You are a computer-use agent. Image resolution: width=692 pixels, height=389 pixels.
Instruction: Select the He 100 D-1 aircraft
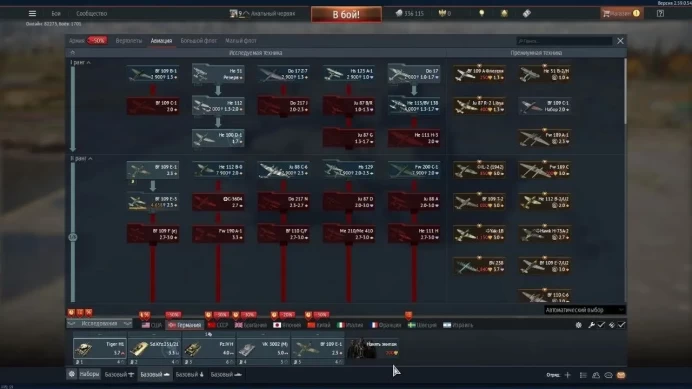(x=218, y=138)
